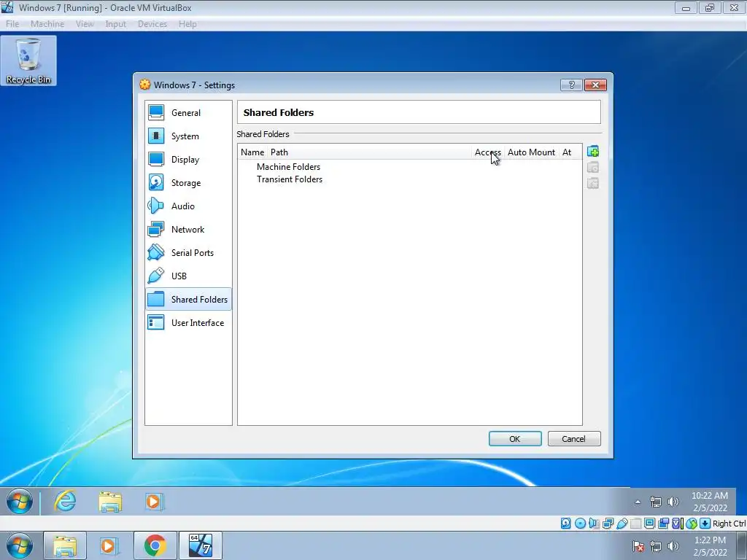Select Transient Folders row
Screen dimensions: 747x560
click(x=289, y=179)
